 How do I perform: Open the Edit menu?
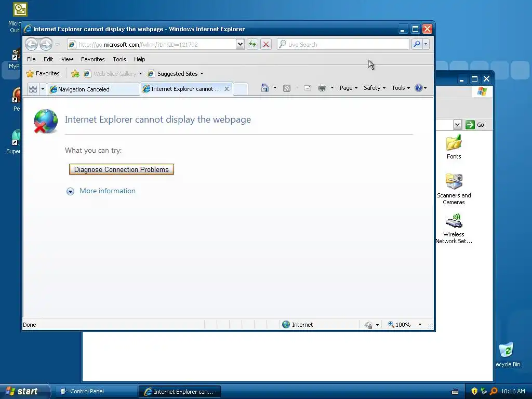coord(48,59)
